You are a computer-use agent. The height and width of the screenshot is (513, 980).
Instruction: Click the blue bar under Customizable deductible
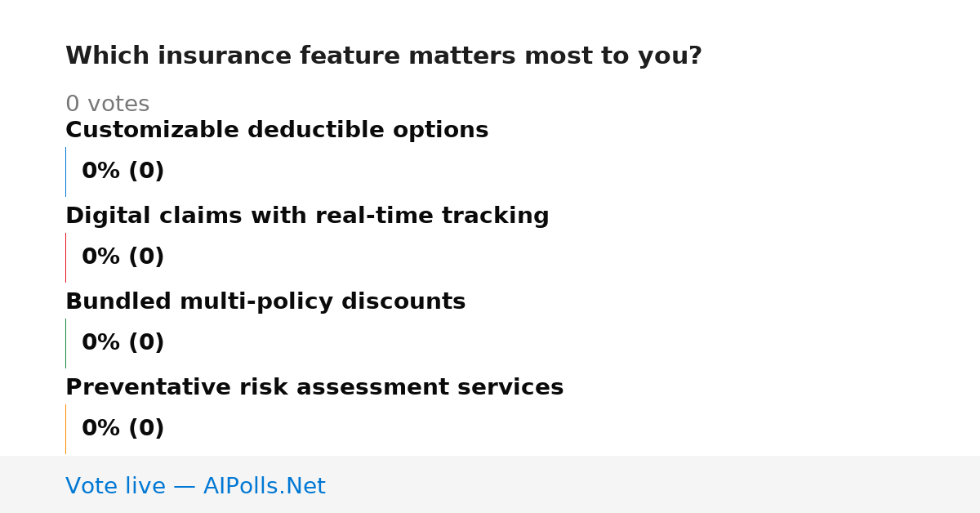tap(65, 172)
